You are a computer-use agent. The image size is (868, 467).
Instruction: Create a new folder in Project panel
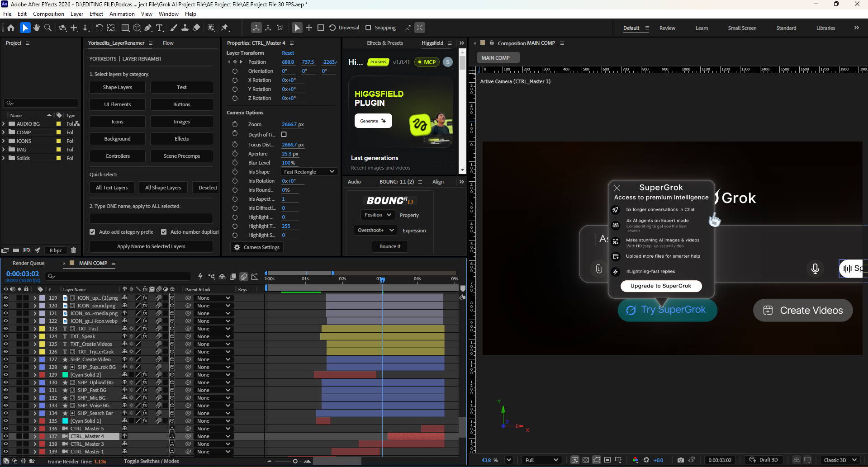[x=16, y=250]
